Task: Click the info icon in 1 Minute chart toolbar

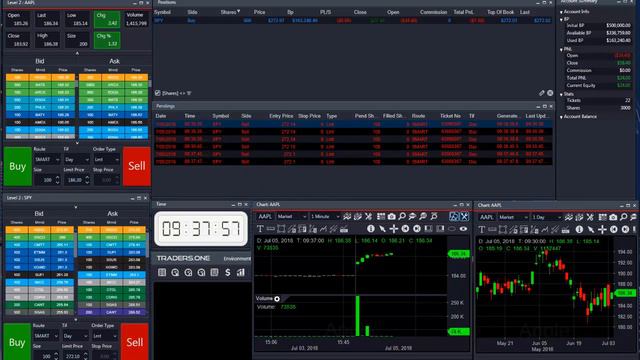Action: tap(371, 229)
